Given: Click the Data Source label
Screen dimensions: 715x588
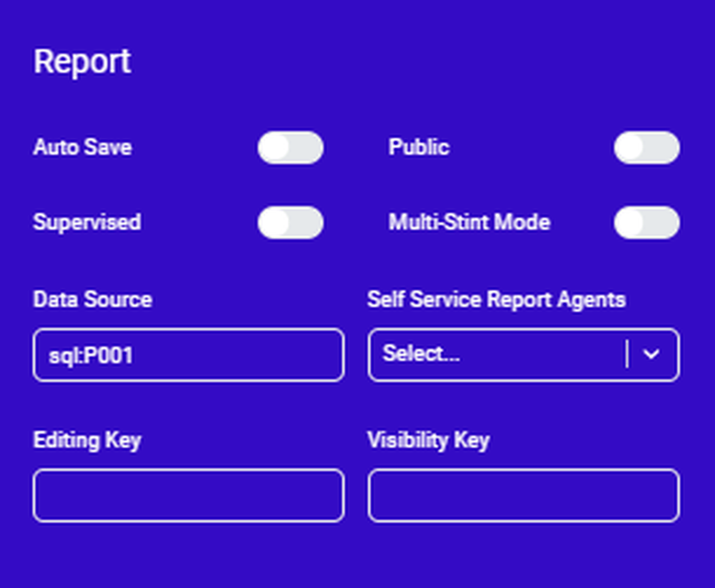Looking at the screenshot, I should tap(92, 299).
